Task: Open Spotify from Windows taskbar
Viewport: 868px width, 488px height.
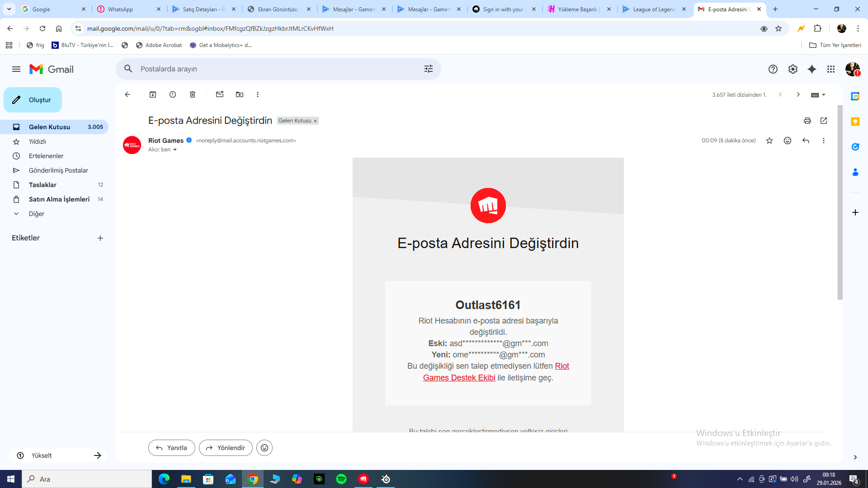Action: coord(341,479)
